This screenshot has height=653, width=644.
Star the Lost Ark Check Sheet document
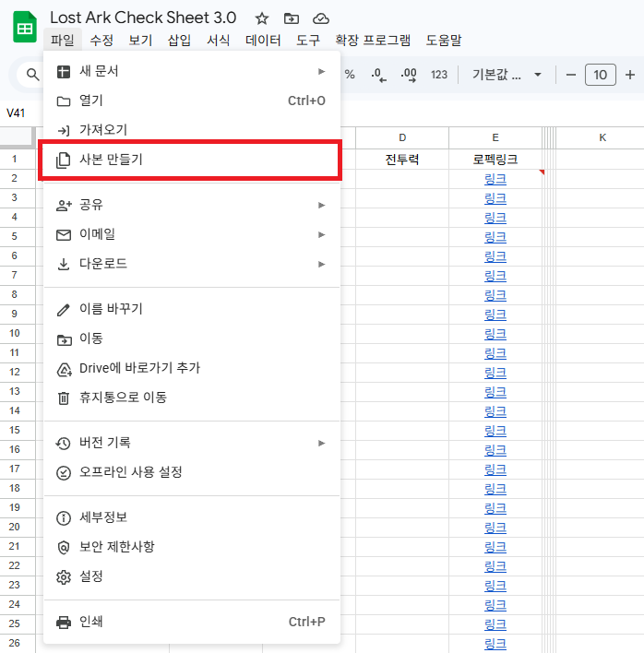point(262,18)
